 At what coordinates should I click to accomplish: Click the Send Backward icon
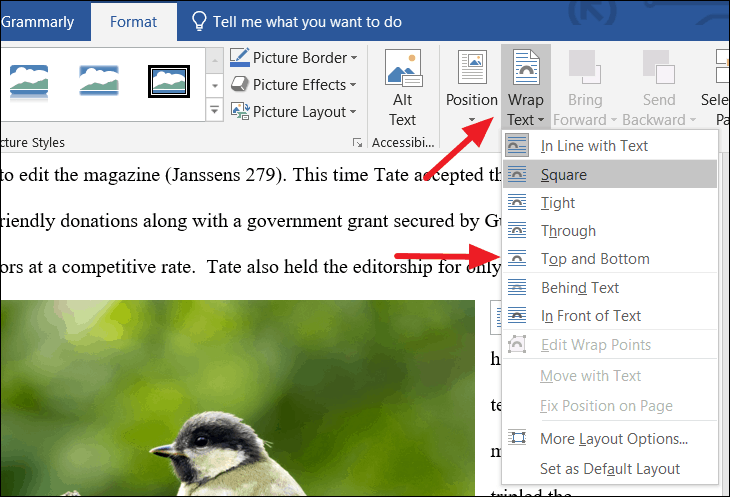pyautogui.click(x=659, y=67)
